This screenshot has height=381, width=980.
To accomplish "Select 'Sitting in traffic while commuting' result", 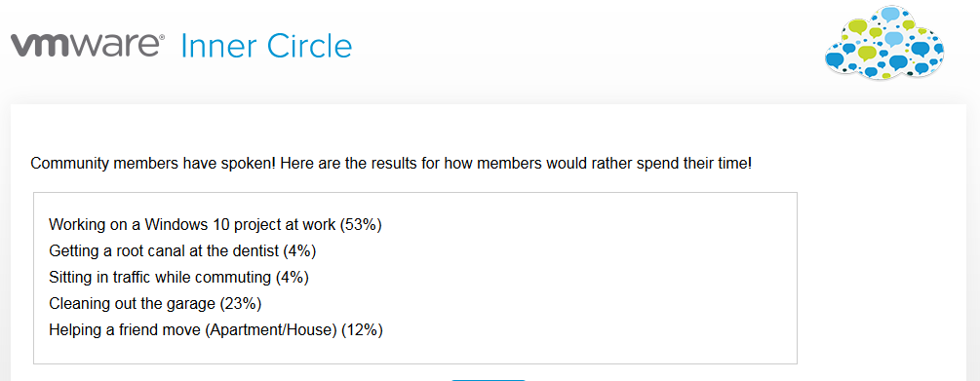I will click(x=178, y=277).
